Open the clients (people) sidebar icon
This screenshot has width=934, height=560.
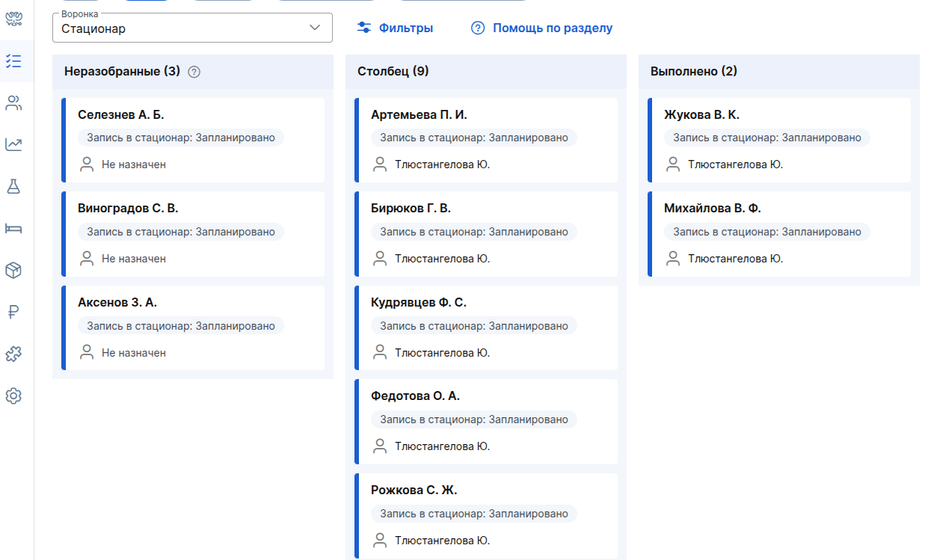click(x=13, y=103)
